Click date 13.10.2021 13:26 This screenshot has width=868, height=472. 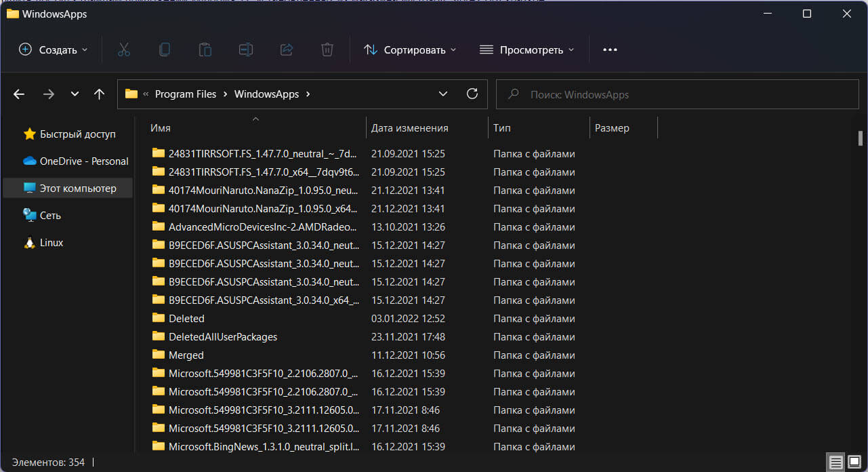click(408, 227)
